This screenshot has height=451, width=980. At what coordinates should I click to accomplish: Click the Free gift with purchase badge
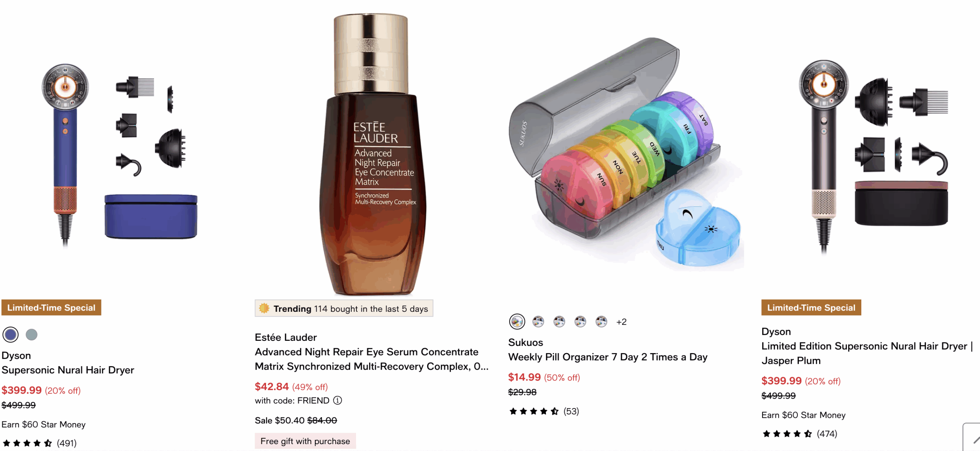click(x=305, y=441)
